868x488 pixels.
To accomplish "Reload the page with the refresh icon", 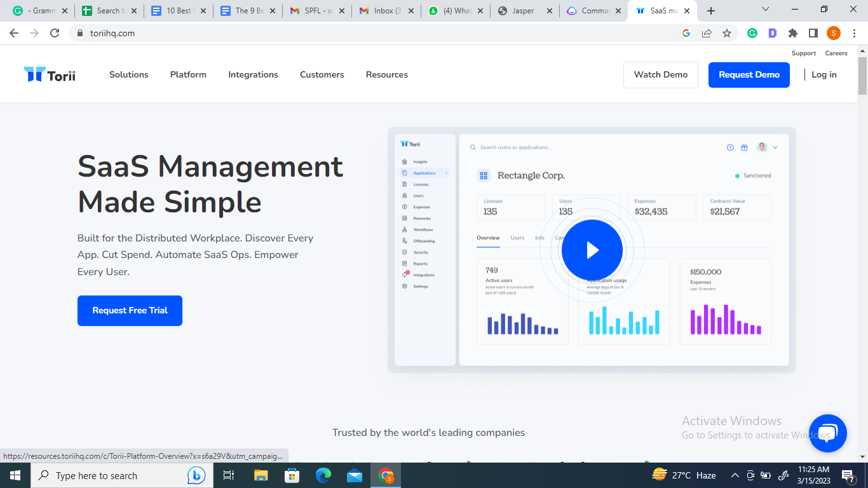I will pos(55,33).
